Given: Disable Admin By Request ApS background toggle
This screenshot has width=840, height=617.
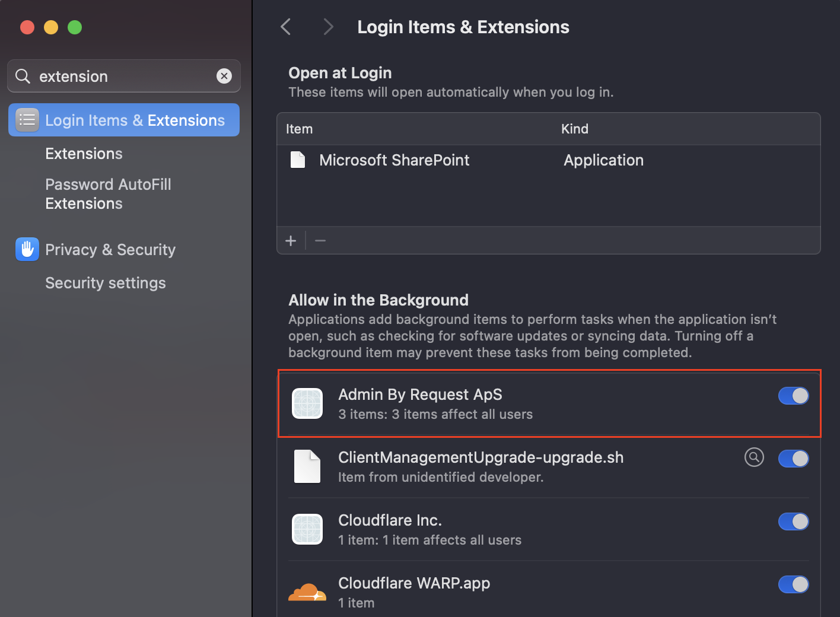Looking at the screenshot, I should pyautogui.click(x=794, y=396).
